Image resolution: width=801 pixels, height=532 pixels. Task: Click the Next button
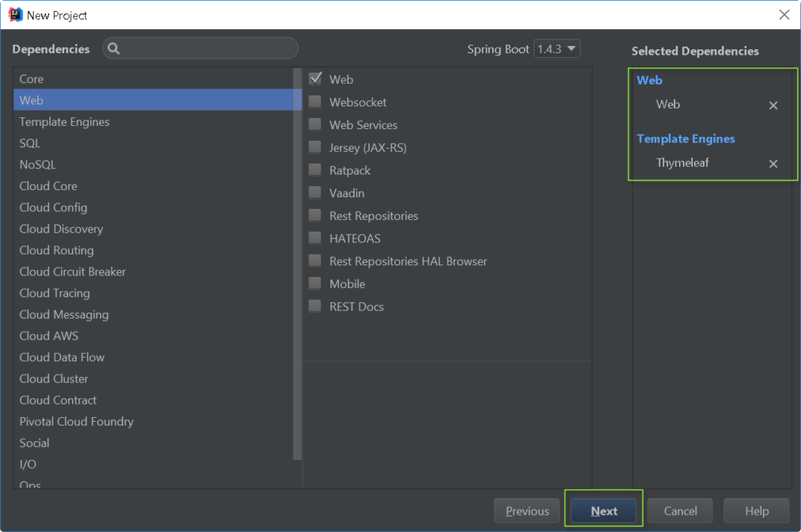pos(603,511)
